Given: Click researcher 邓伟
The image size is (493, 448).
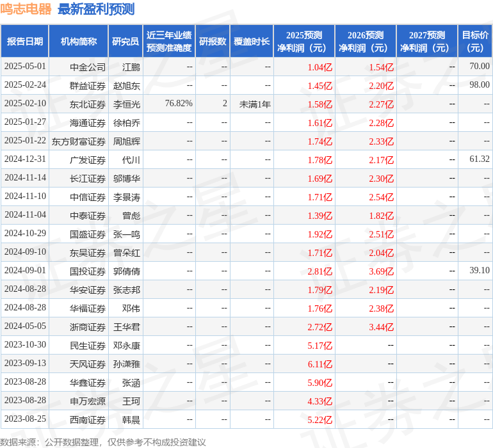Looking at the screenshot, I should pyautogui.click(x=131, y=308).
